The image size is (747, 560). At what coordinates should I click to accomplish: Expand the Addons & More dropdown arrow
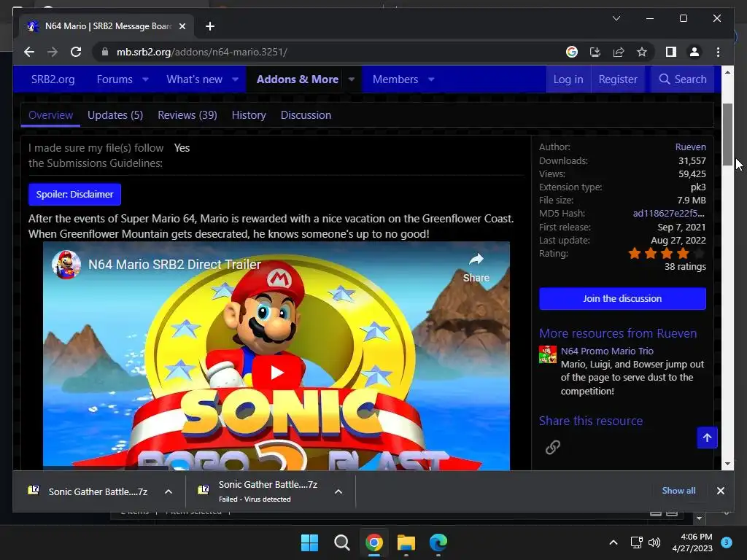(351, 79)
